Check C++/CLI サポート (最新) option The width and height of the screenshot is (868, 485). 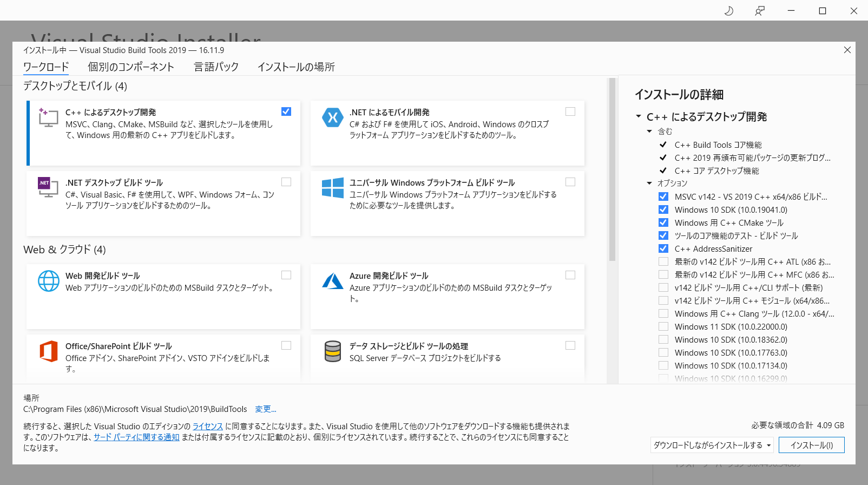[x=663, y=287]
